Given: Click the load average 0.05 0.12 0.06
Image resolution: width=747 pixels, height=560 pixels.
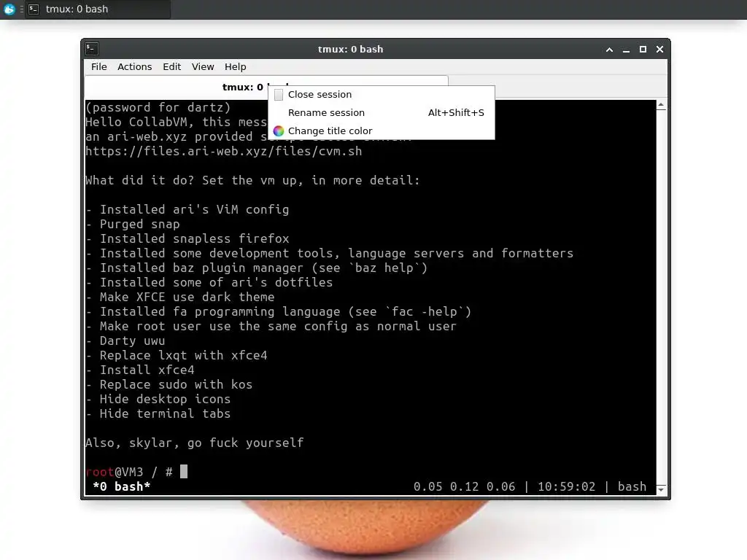Looking at the screenshot, I should click(x=464, y=486).
